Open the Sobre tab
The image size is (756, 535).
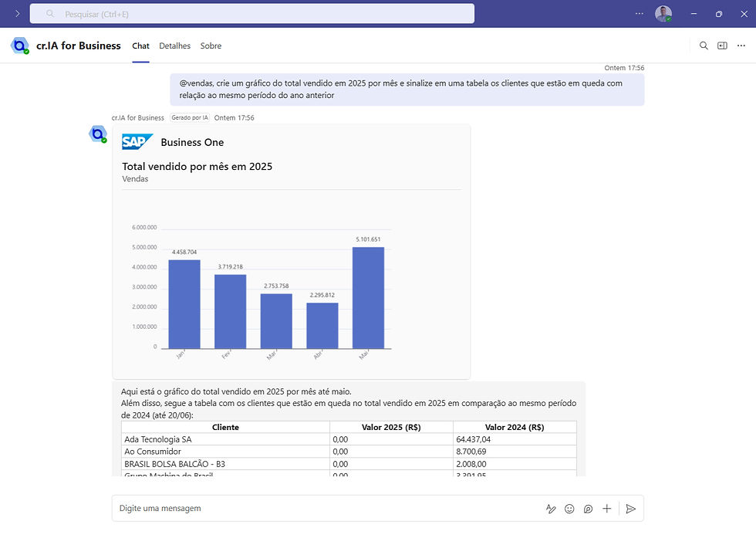pos(211,46)
